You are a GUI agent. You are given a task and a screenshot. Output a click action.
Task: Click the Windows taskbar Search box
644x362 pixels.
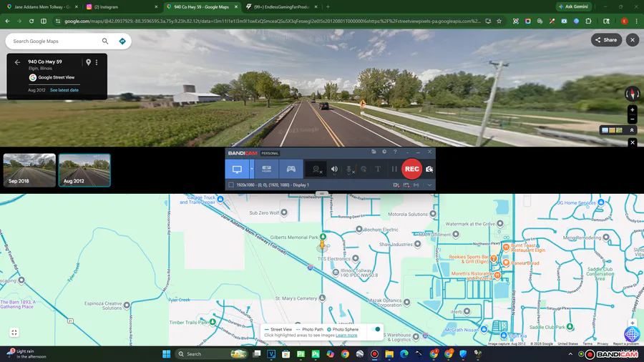[212, 354]
